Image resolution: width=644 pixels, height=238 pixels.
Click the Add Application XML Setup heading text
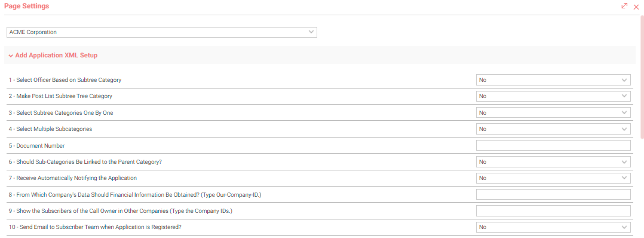(56, 55)
